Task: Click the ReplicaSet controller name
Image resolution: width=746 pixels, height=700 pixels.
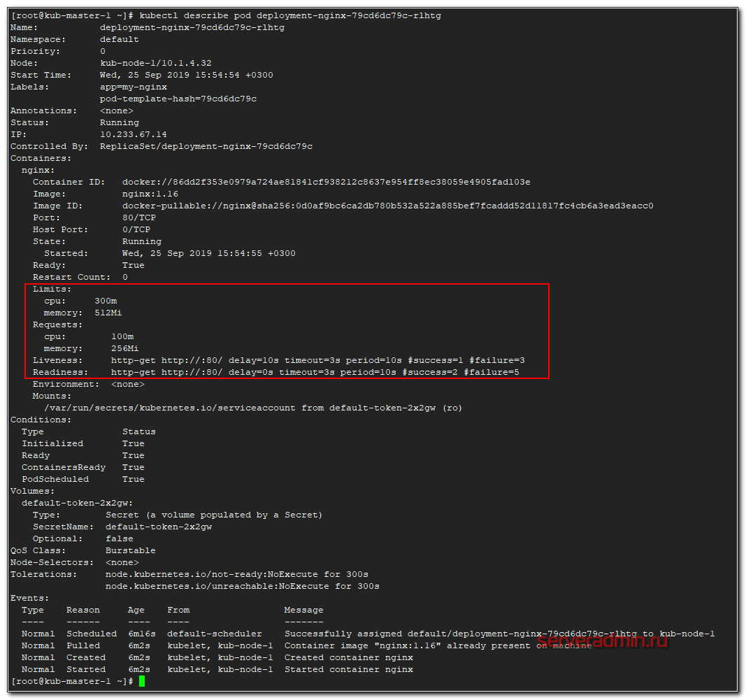Action: click(x=206, y=146)
